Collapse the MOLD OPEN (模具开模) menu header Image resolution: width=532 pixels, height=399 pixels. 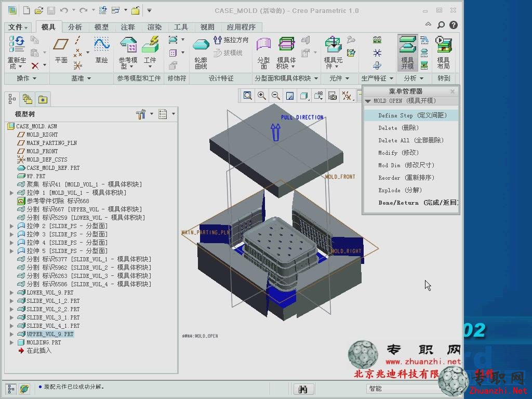[x=368, y=101]
